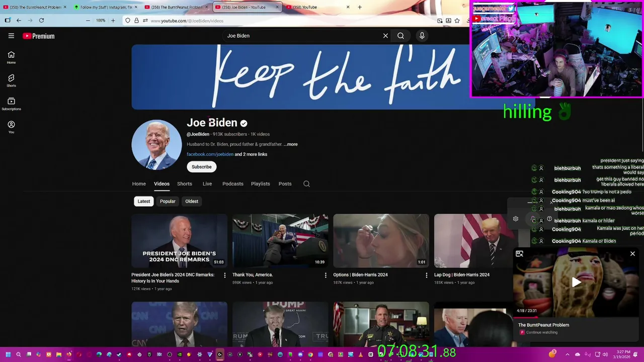Open Windows taskbar search
This screenshot has width=644, height=362.
pos(19,354)
